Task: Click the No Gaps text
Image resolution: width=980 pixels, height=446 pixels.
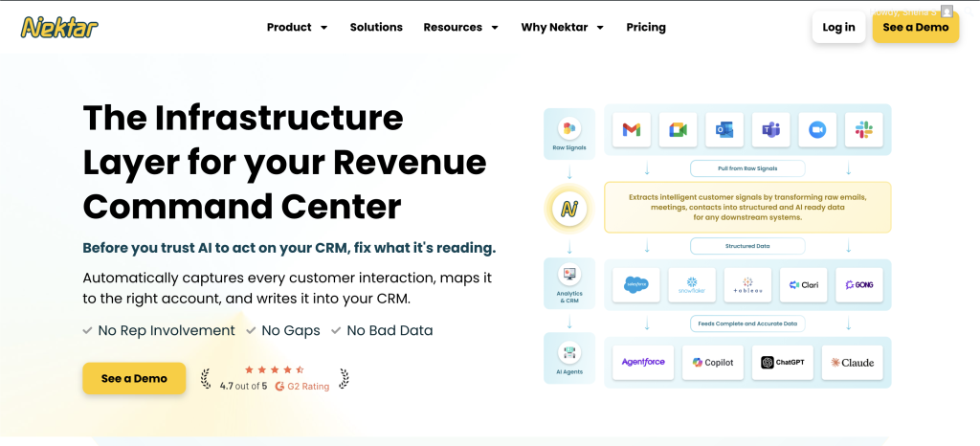Action: 291,330
